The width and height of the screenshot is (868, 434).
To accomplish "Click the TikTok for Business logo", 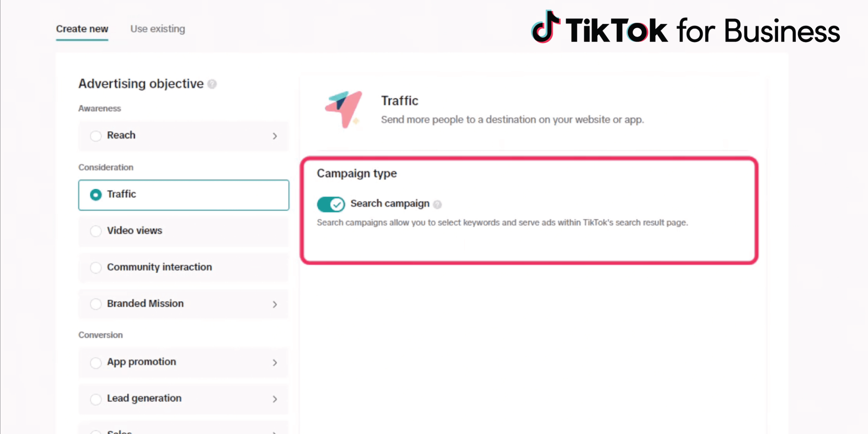I will 686,29.
